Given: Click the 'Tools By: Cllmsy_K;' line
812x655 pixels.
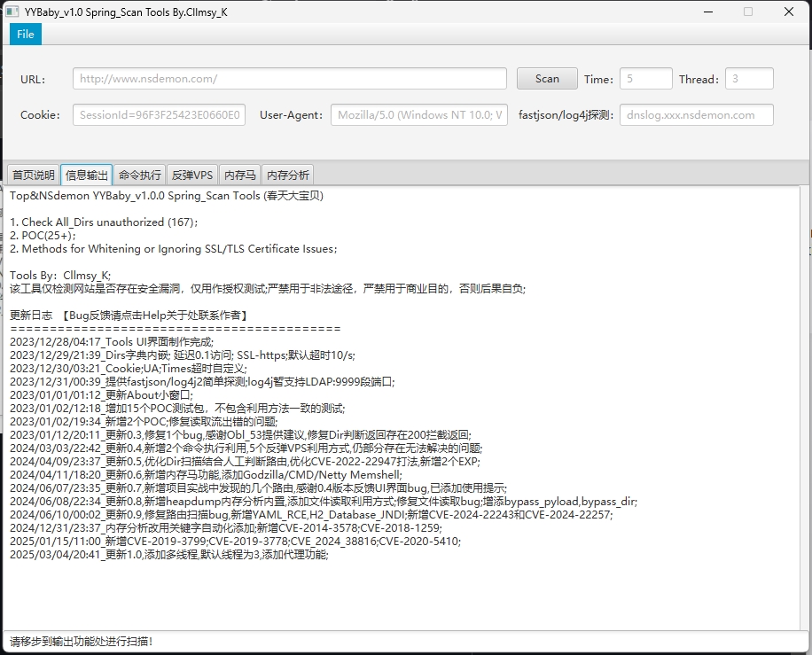Looking at the screenshot, I should click(x=60, y=276).
